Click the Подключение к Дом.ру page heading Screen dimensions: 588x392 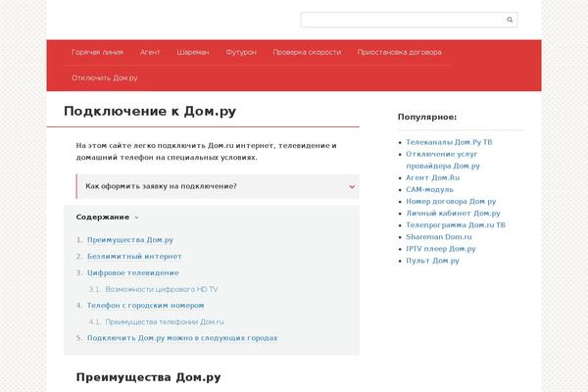[150, 112]
